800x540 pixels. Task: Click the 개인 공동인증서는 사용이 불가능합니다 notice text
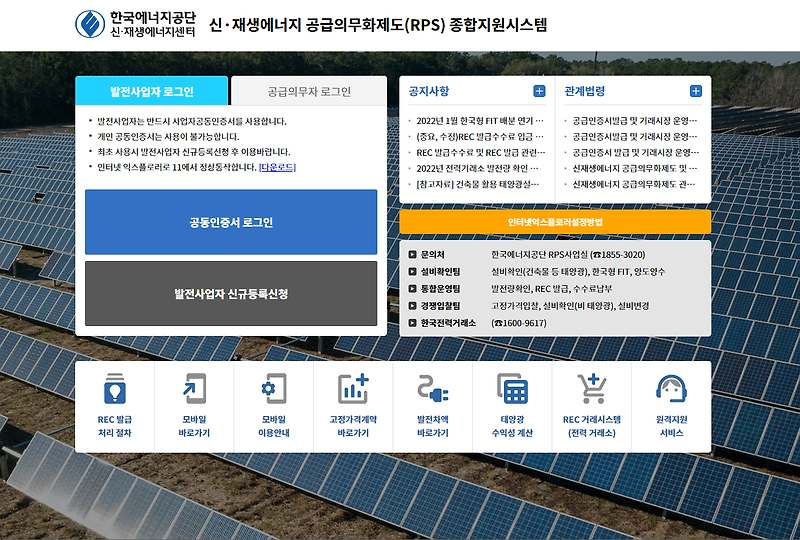coord(168,136)
